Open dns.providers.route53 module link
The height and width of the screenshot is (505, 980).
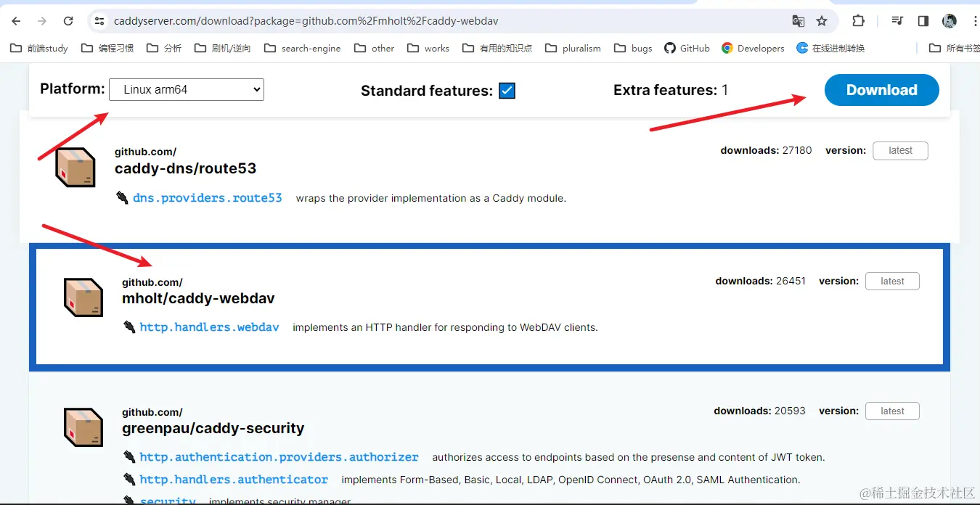pos(207,197)
